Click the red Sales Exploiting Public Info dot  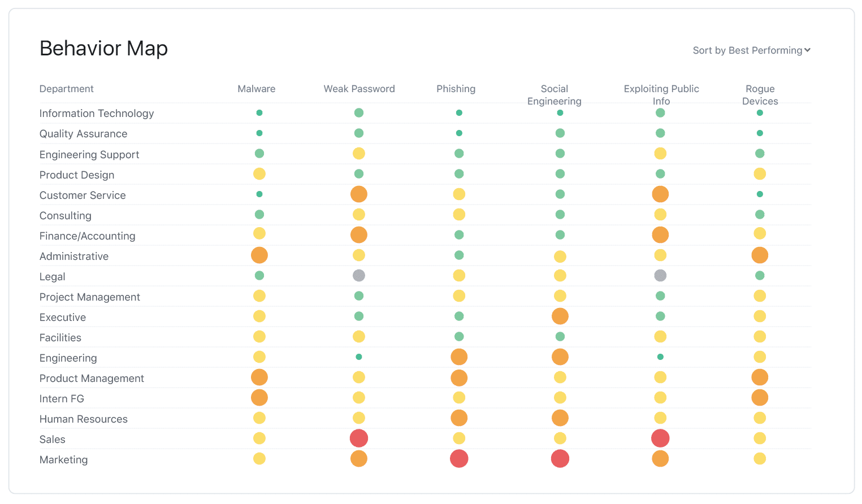[x=660, y=438]
